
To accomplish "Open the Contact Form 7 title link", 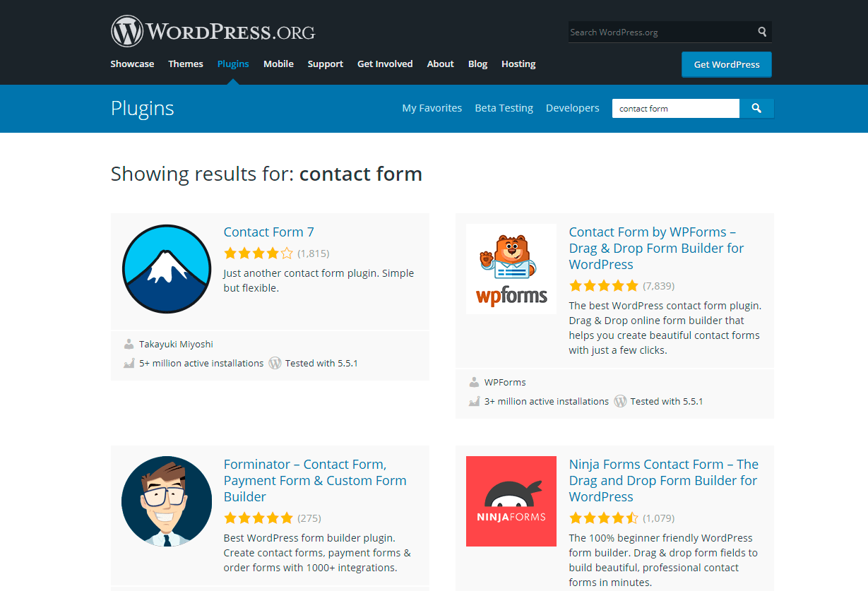I will [269, 232].
